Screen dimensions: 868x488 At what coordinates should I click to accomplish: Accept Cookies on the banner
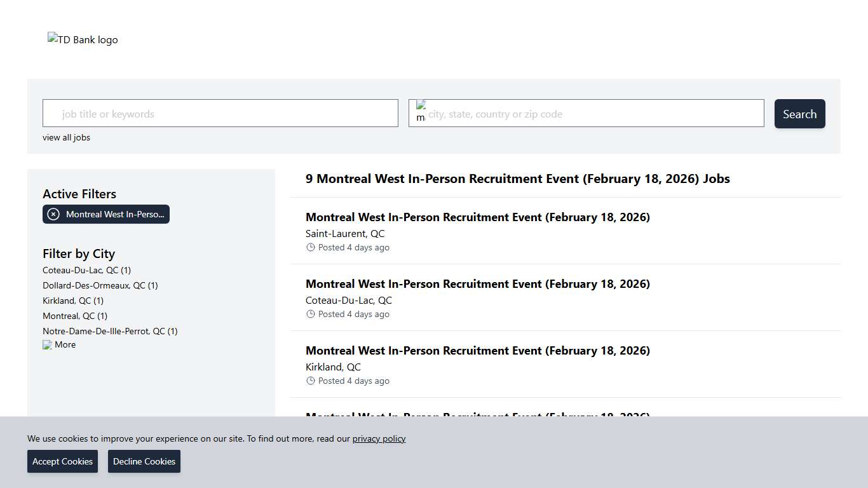62,461
